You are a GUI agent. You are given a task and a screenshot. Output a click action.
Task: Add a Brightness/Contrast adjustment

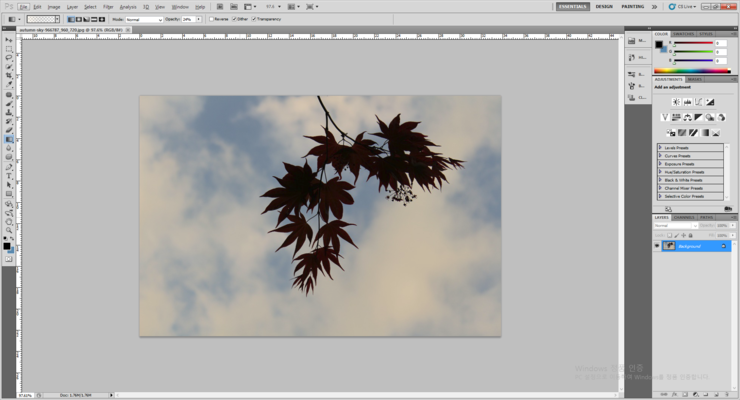[x=676, y=102]
